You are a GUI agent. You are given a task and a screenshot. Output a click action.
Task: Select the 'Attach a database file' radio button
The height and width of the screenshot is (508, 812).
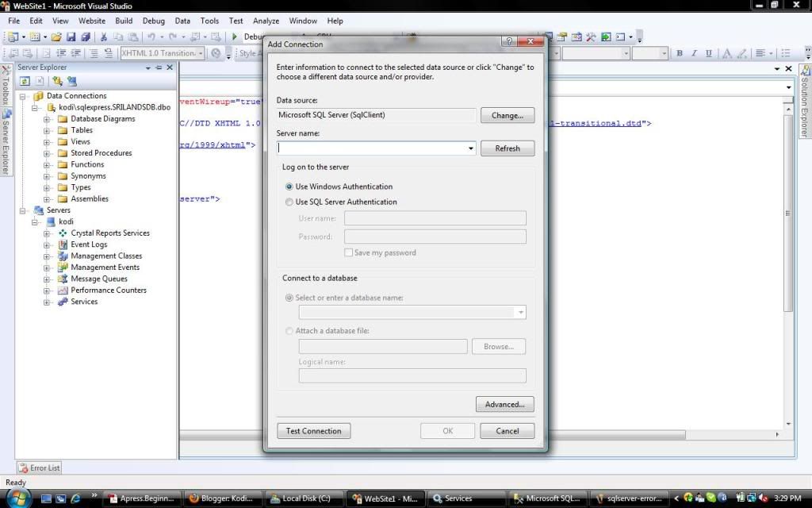tap(289, 331)
